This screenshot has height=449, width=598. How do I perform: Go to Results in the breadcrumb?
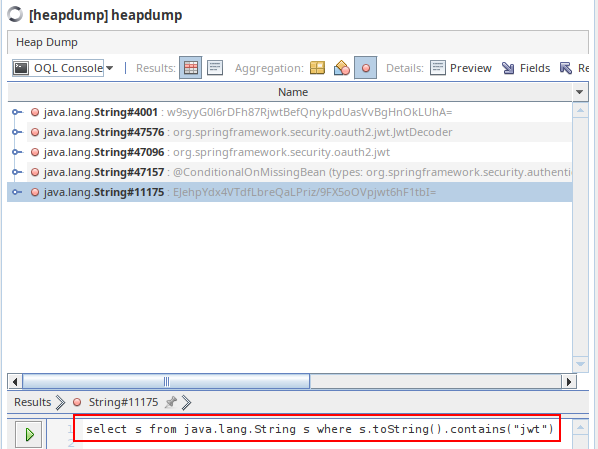[x=32, y=402]
